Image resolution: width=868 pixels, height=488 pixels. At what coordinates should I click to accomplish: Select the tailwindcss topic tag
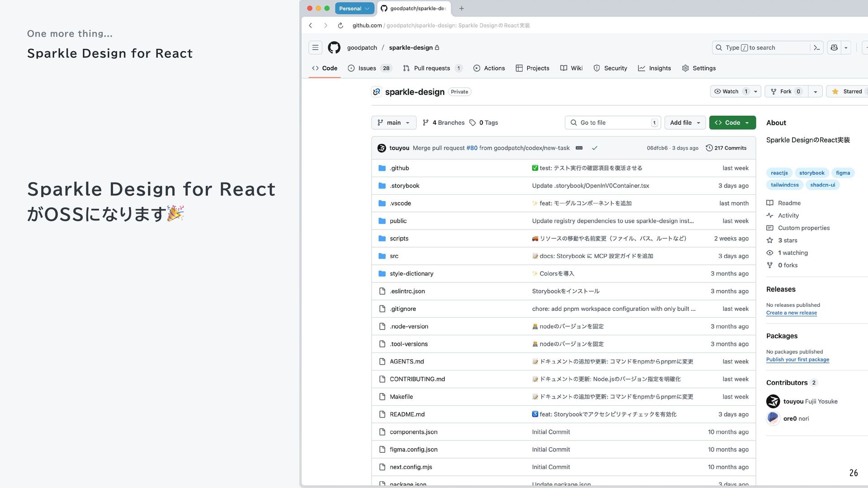pyautogui.click(x=785, y=185)
